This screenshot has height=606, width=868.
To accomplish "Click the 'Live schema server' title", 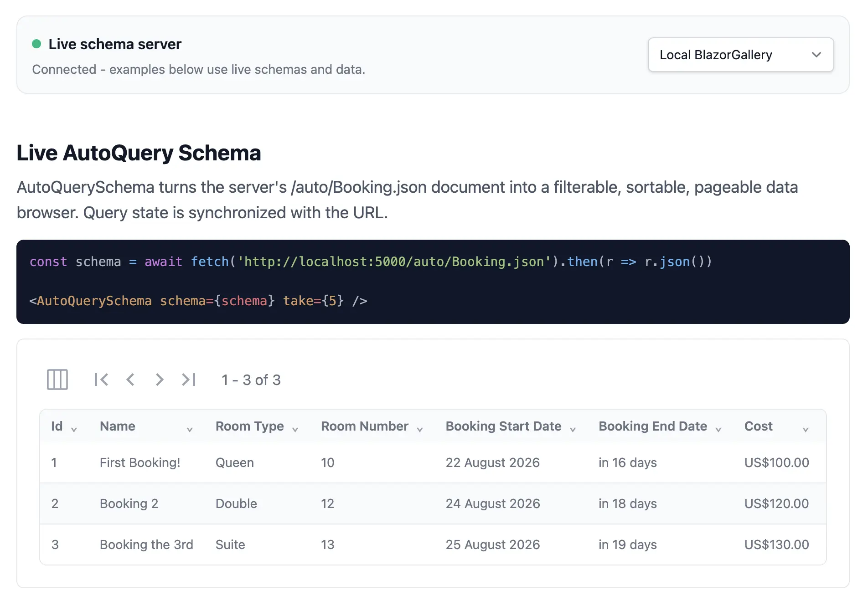I will point(115,44).
